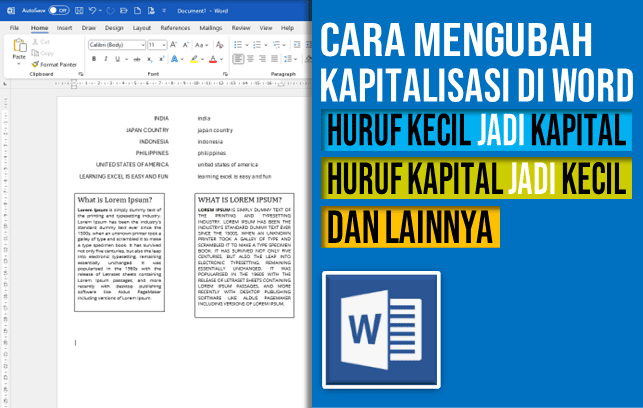The width and height of the screenshot is (643, 408).
Task: Open the Clipboard pane launcher
Action: point(81,74)
